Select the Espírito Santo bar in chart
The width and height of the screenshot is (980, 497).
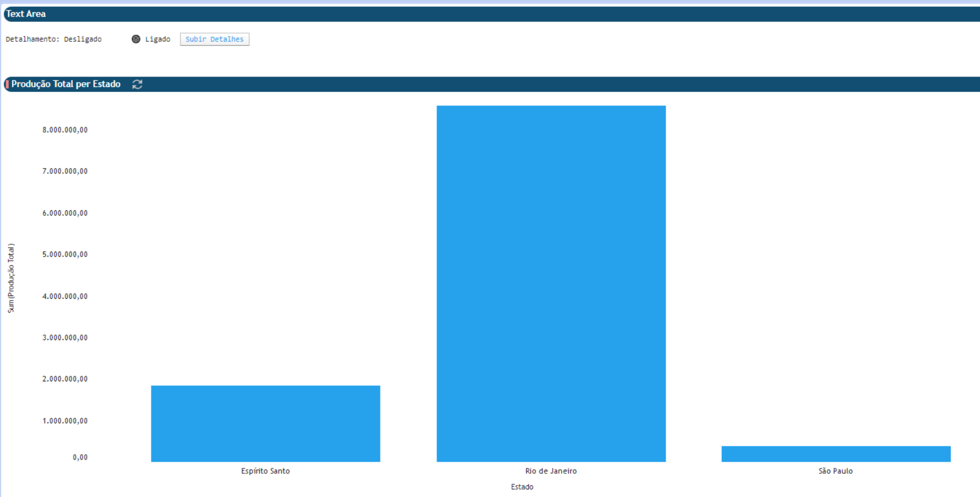[265, 423]
